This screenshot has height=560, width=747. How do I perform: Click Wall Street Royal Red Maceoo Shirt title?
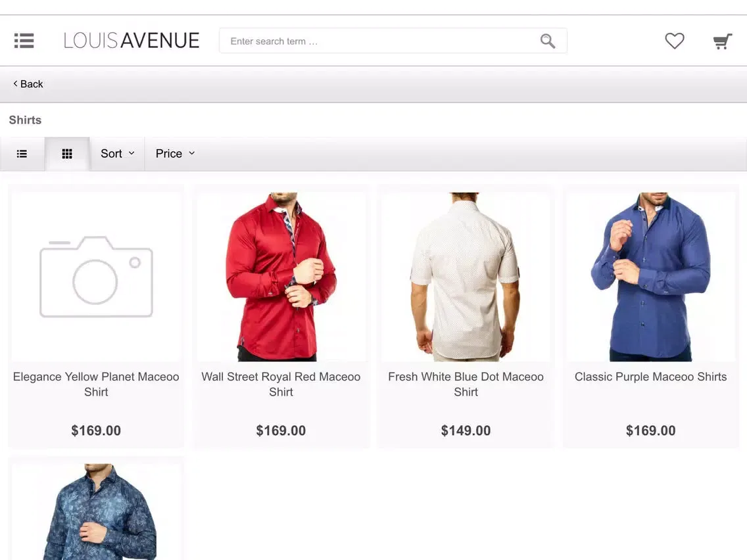point(281,385)
